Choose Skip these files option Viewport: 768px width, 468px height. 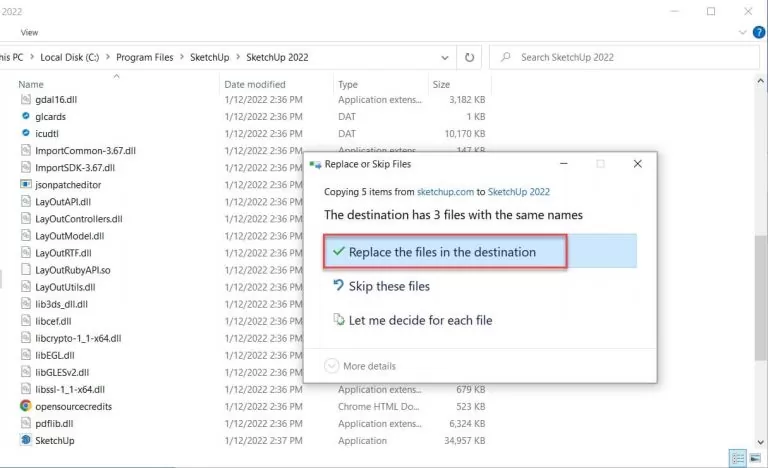[x=389, y=286]
